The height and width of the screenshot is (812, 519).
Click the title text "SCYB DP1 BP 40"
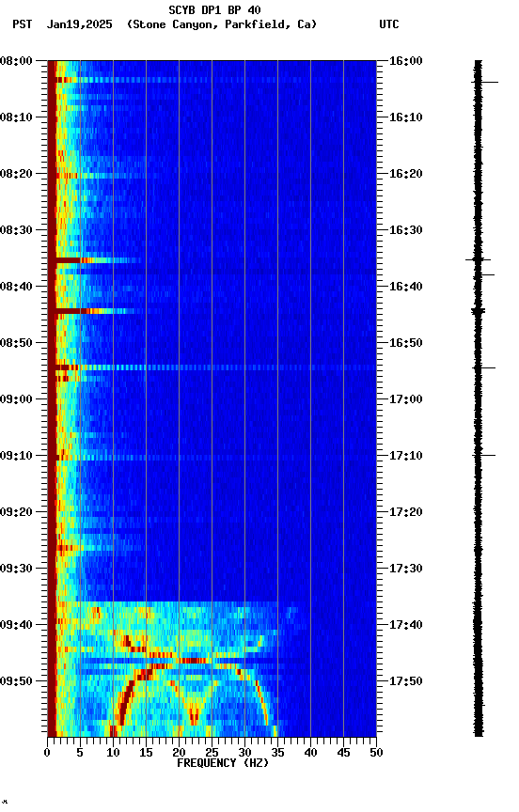coord(214,10)
